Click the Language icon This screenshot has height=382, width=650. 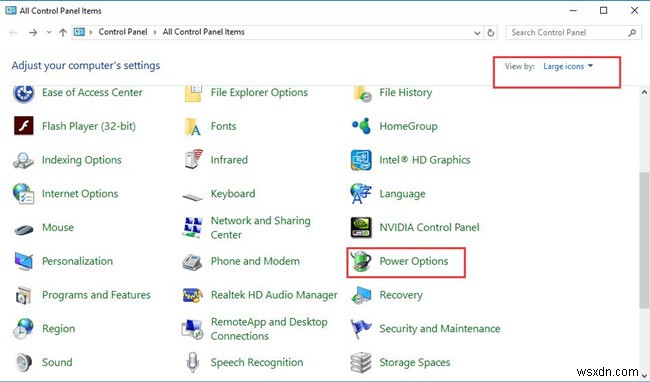[x=361, y=193]
